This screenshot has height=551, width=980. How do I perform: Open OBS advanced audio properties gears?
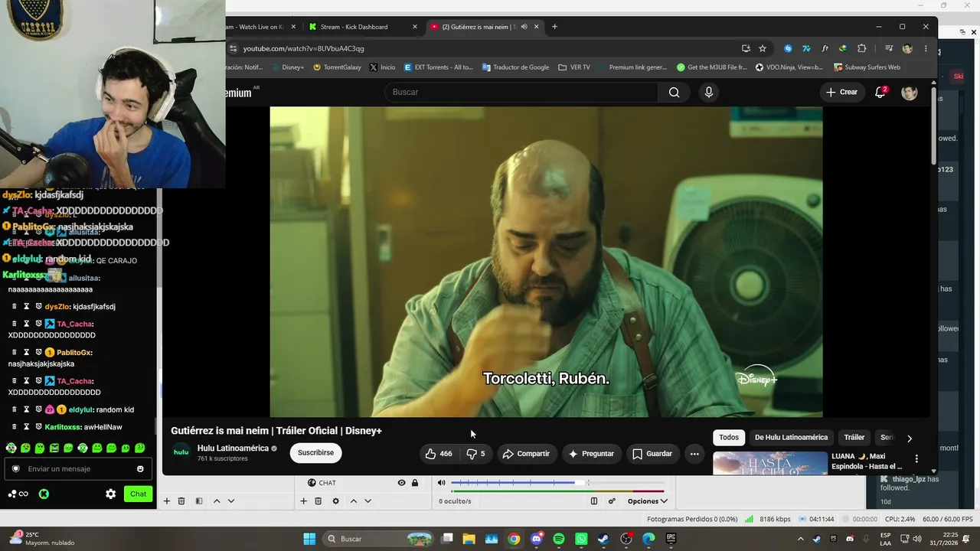(612, 501)
